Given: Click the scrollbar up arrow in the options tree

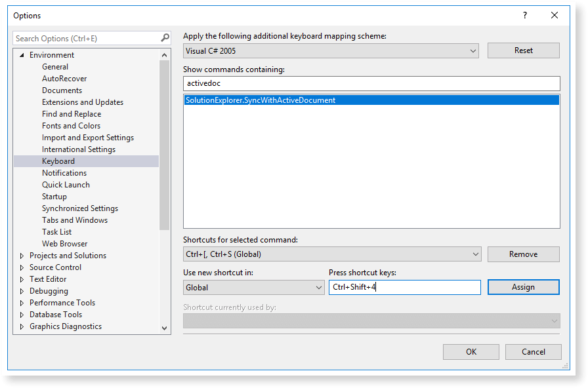Looking at the screenshot, I should click(x=165, y=54).
